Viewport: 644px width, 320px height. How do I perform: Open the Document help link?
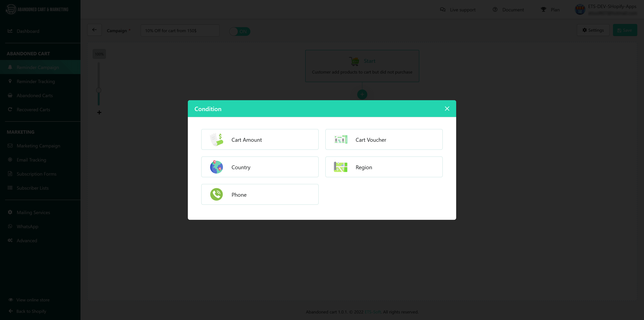508,10
